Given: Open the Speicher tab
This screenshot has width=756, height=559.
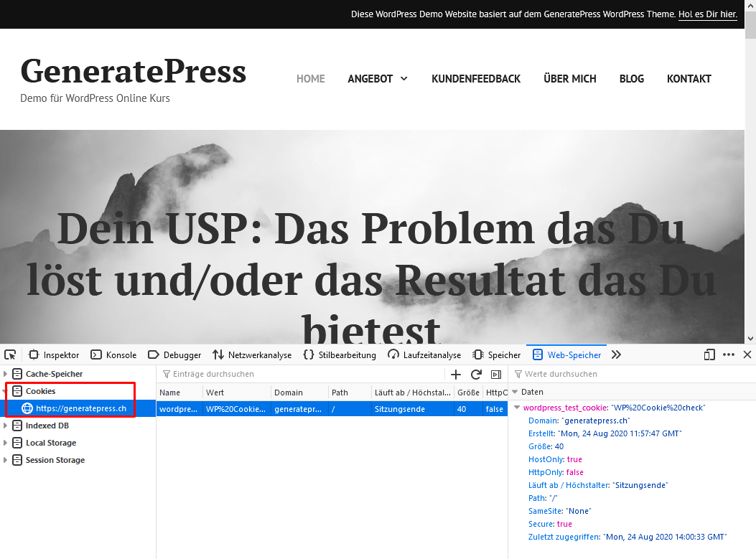Looking at the screenshot, I should (497, 355).
